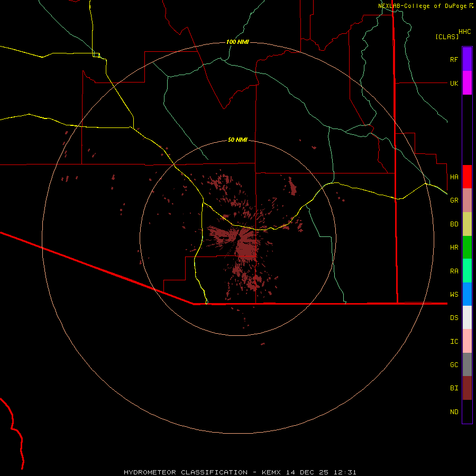
Task: Click the WS legend label
Action: (x=454, y=295)
